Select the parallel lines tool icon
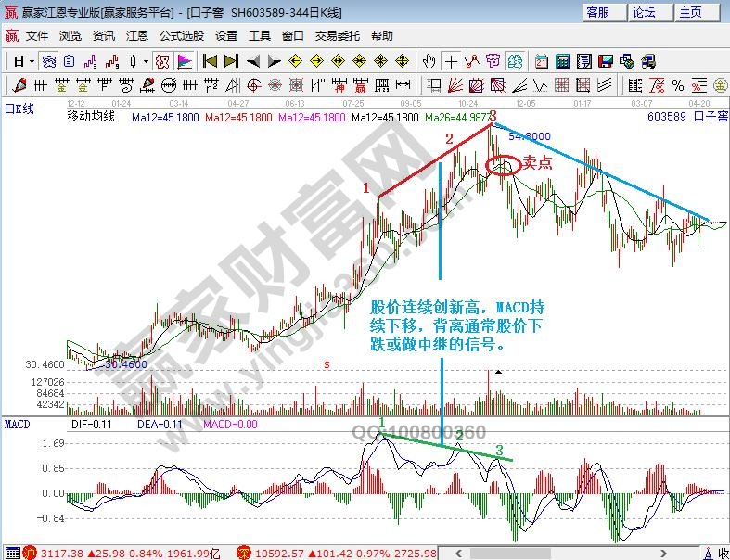 pos(604,85)
